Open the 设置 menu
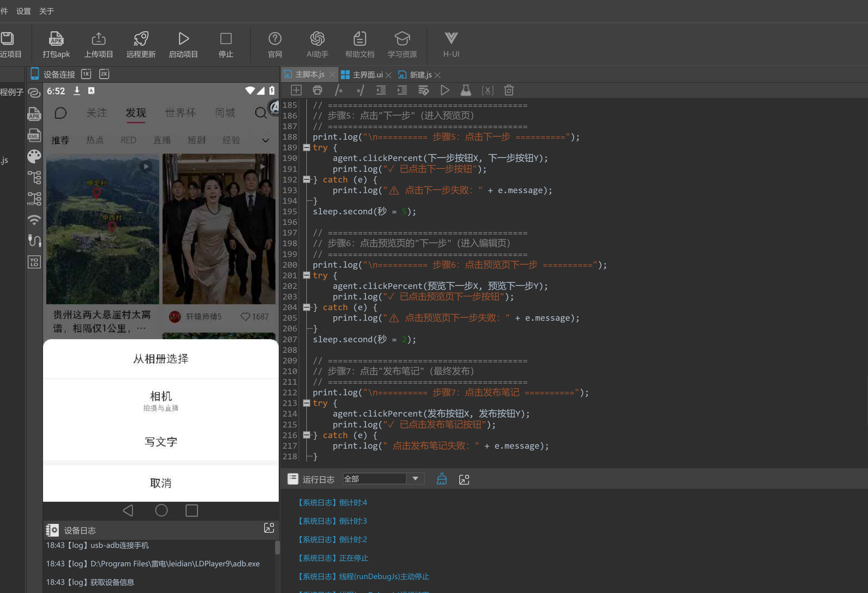868x593 pixels. tap(24, 11)
